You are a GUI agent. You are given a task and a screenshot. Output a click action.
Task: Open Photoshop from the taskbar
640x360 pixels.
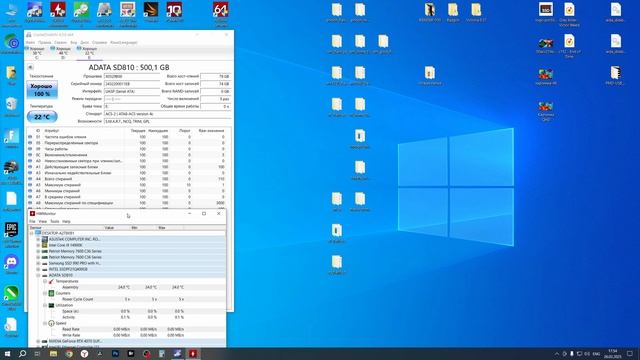(116, 354)
